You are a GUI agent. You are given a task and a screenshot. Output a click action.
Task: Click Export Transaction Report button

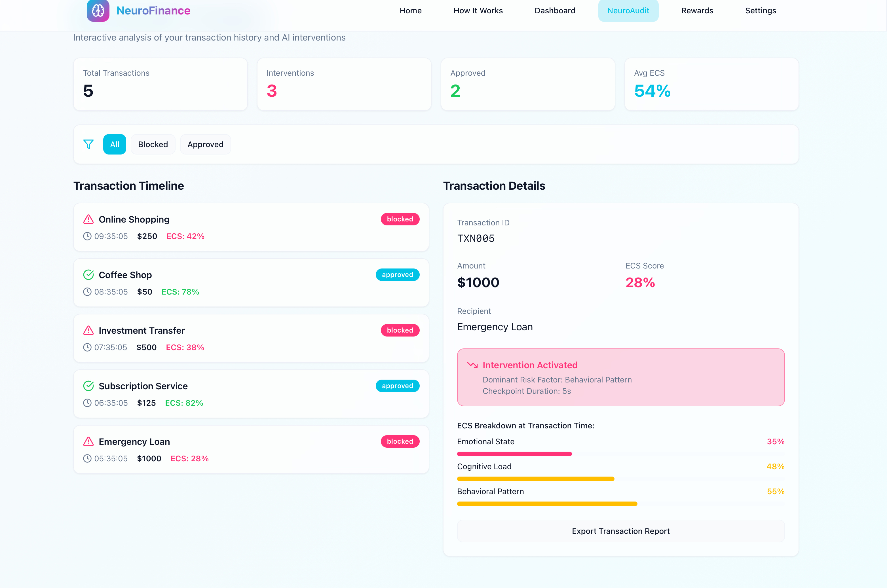620,531
